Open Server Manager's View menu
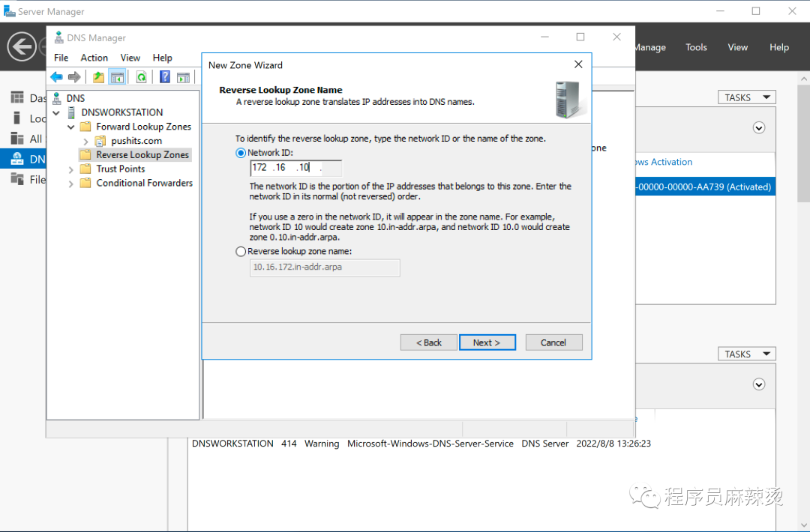The height and width of the screenshot is (532, 810). coord(737,47)
